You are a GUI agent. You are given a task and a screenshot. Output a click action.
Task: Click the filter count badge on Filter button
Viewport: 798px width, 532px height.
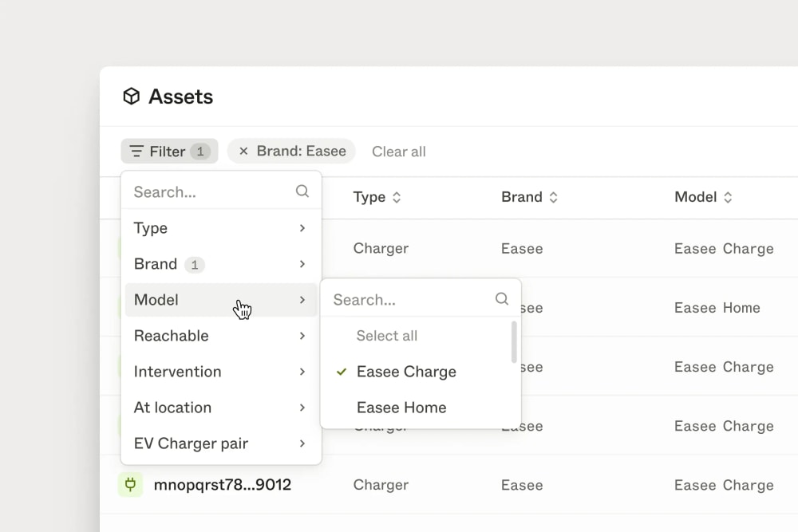coord(200,151)
